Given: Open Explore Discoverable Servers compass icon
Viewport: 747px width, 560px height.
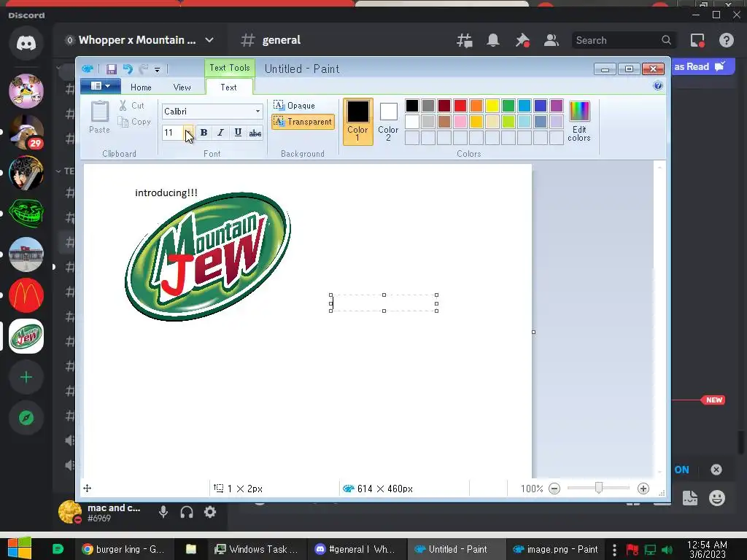Looking at the screenshot, I should click(x=26, y=418).
